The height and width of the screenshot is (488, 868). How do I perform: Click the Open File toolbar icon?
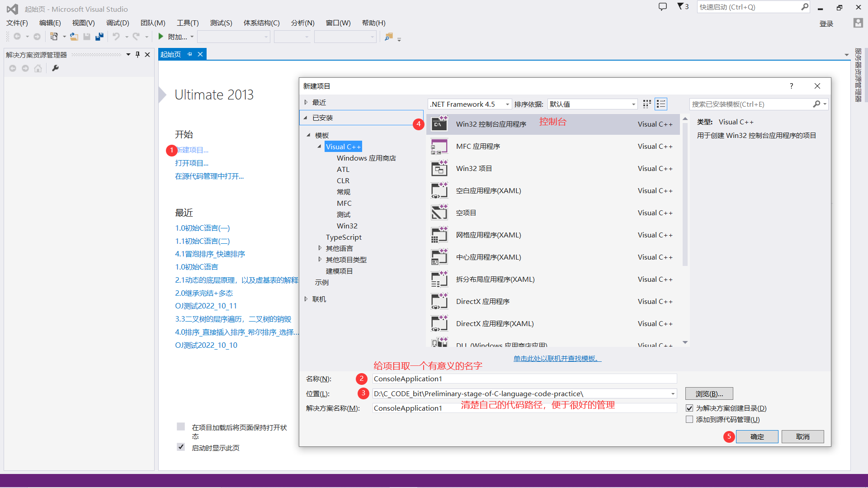[74, 37]
